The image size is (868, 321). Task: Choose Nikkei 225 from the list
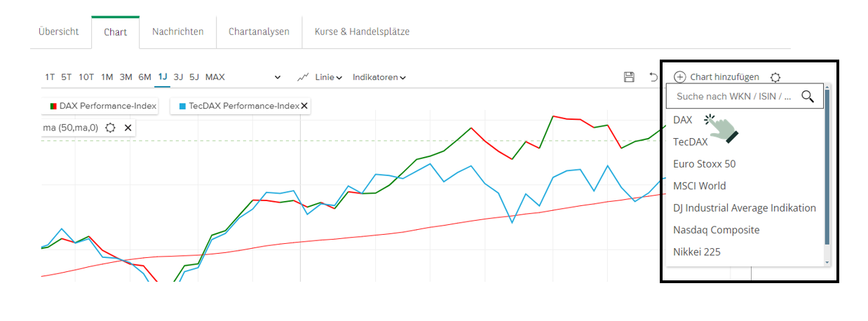697,252
